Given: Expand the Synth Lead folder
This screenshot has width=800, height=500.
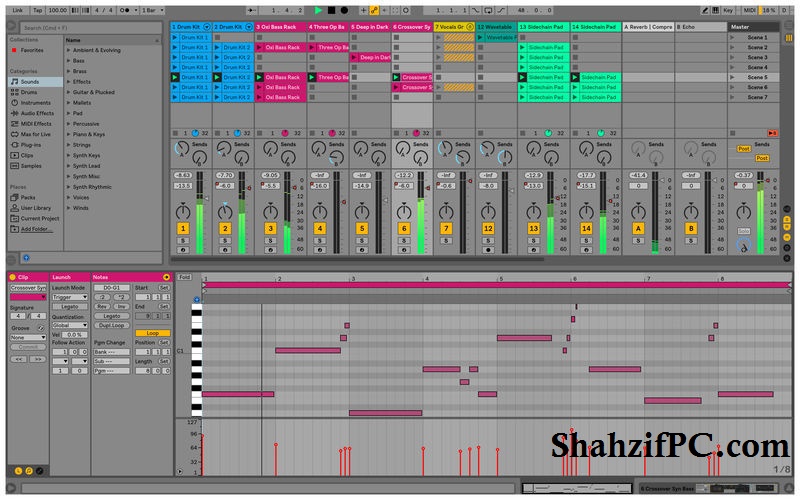Looking at the screenshot, I should point(68,166).
